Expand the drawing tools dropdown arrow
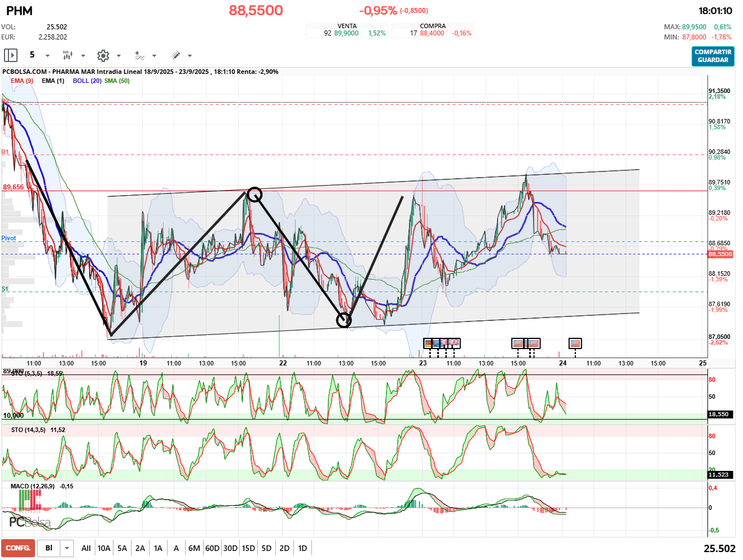 coord(190,55)
